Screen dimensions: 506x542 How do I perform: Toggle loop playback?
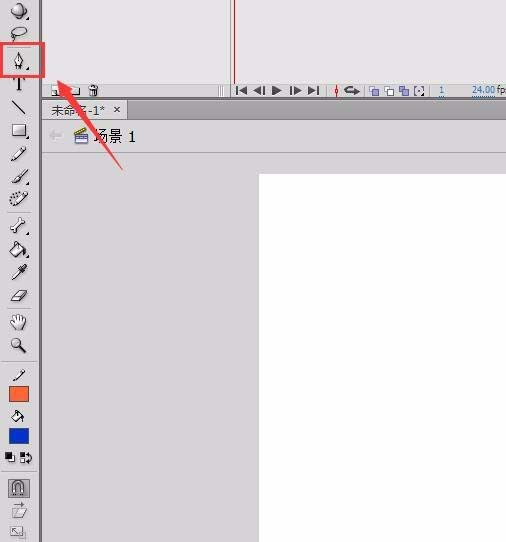[x=352, y=91]
